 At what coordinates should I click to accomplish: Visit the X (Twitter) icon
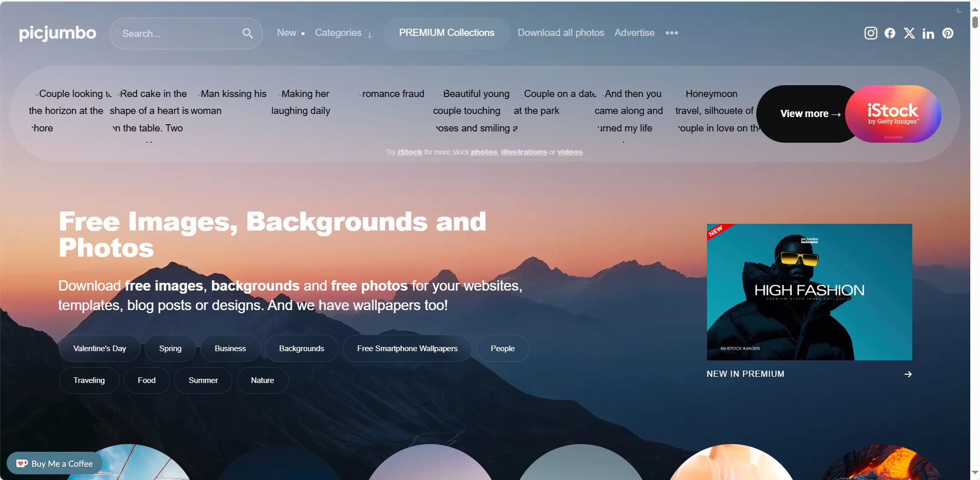click(909, 33)
